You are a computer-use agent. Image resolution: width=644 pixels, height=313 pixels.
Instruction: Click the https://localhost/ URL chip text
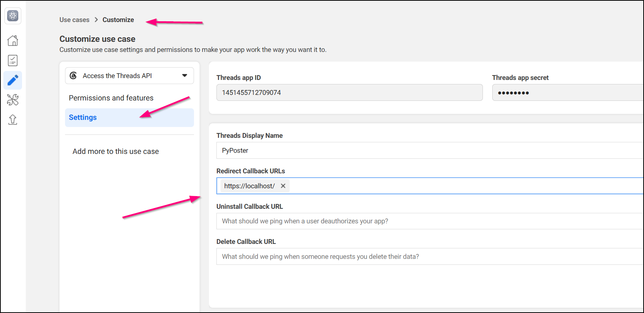tap(249, 186)
